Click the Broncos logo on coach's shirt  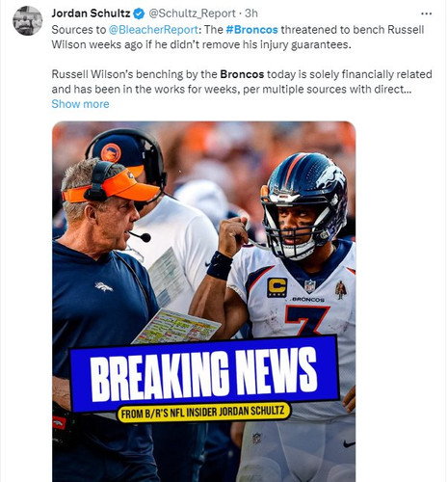pos(103,286)
